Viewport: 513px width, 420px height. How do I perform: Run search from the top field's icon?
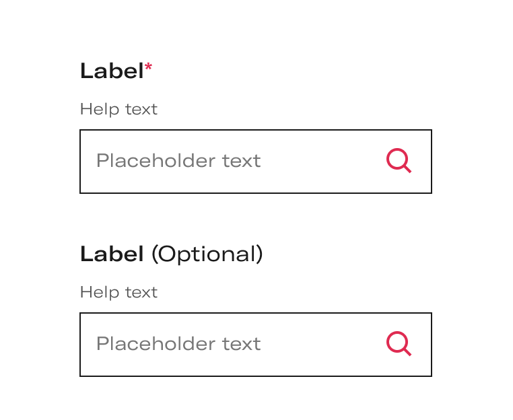point(399,161)
